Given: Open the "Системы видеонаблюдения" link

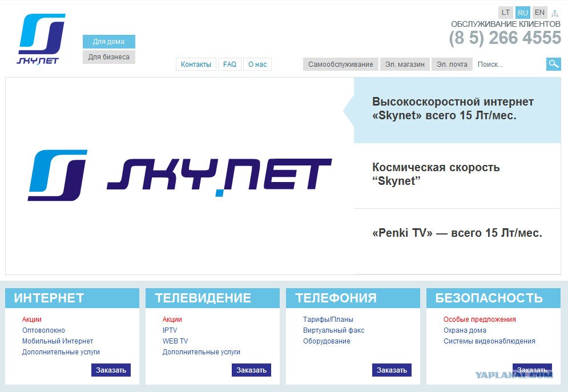Looking at the screenshot, I should click(x=489, y=341).
